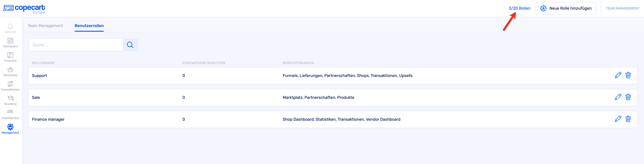This screenshot has width=644, height=164.
Task: Open the Marktplatz basket icon
Action: pyautogui.click(x=10, y=70)
